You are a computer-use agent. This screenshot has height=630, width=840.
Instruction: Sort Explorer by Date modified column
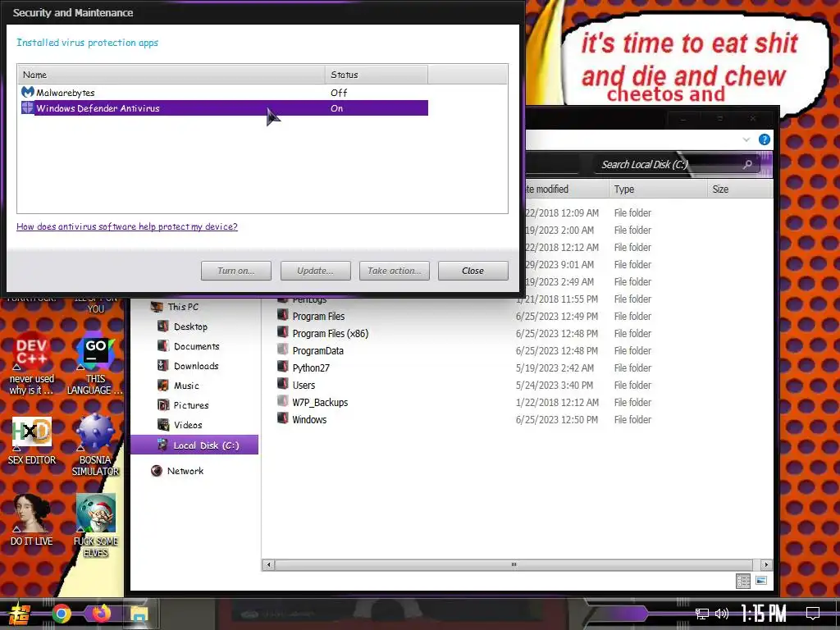567,189
